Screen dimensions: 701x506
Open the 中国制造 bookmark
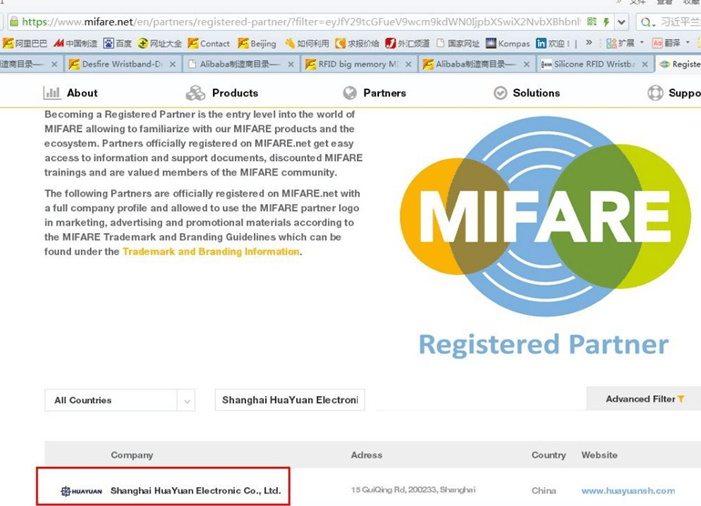tap(75, 43)
